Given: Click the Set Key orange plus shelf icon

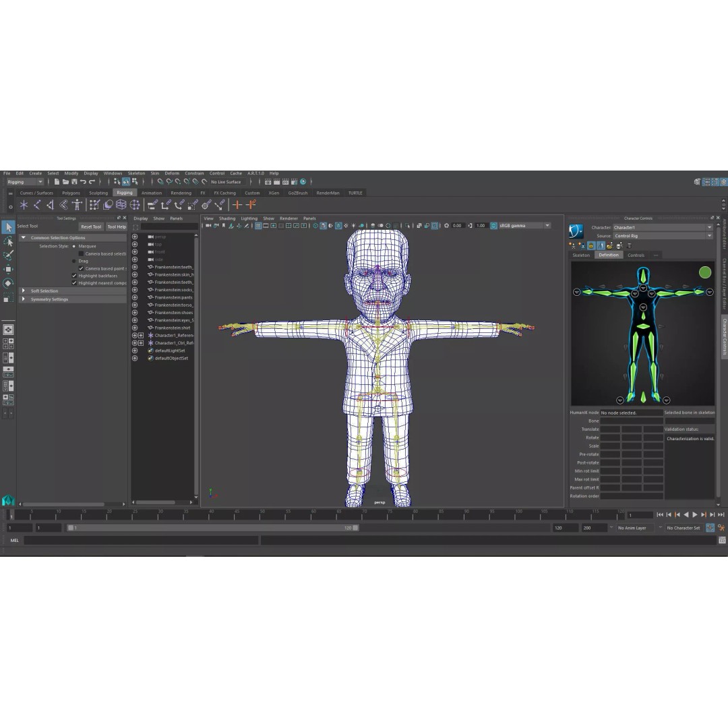Looking at the screenshot, I should tap(237, 205).
